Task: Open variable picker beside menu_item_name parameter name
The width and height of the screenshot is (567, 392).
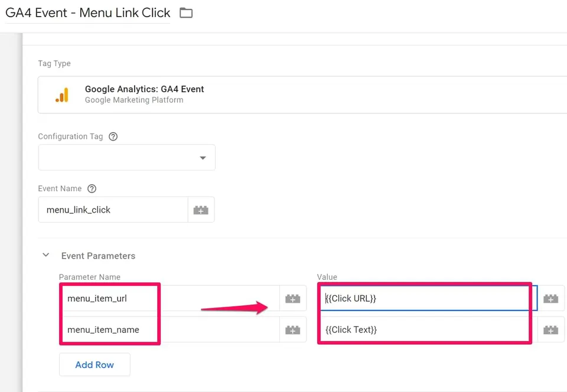Action: tap(293, 329)
